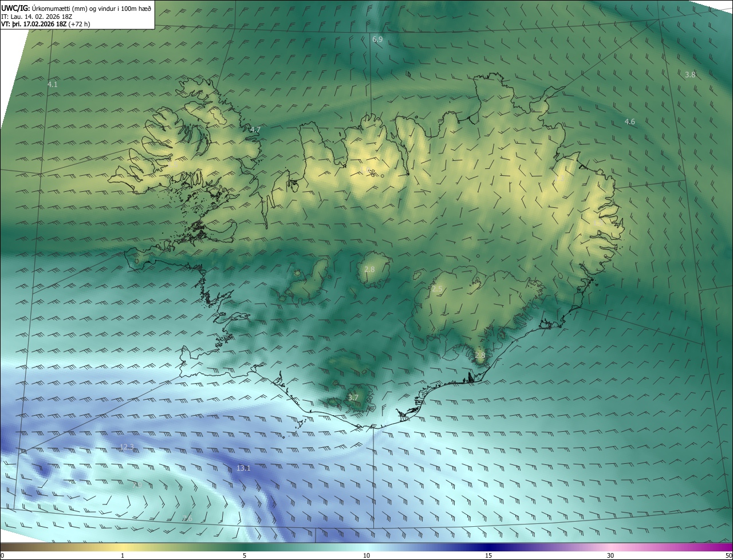This screenshot has width=733, height=560.
Task: Select the 12.3 value label over the sea
Action: click(x=127, y=447)
